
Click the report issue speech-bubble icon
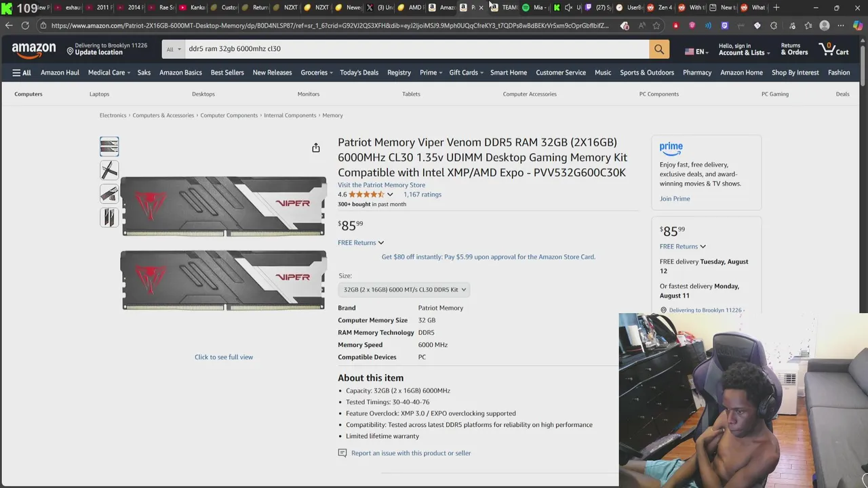342,453
